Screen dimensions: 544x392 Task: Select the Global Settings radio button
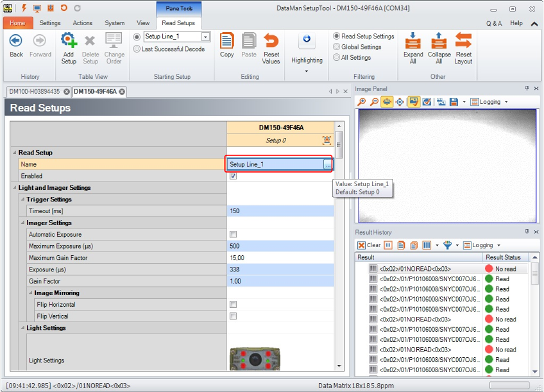point(337,47)
